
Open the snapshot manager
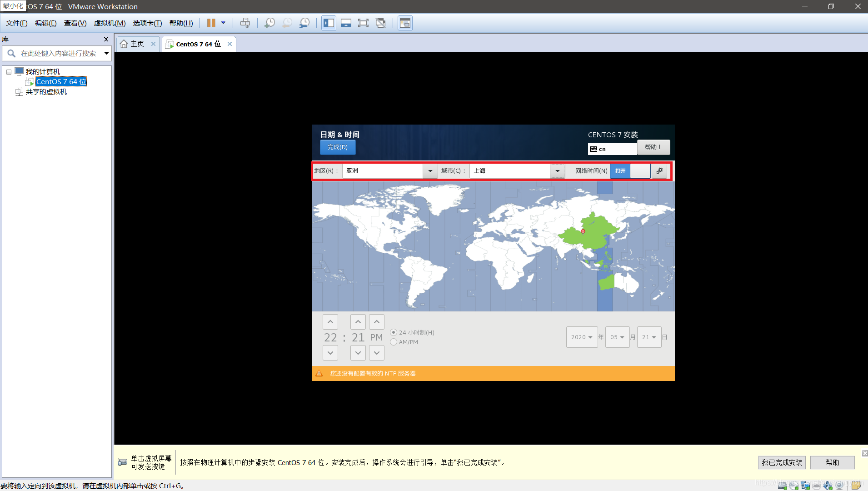(304, 23)
